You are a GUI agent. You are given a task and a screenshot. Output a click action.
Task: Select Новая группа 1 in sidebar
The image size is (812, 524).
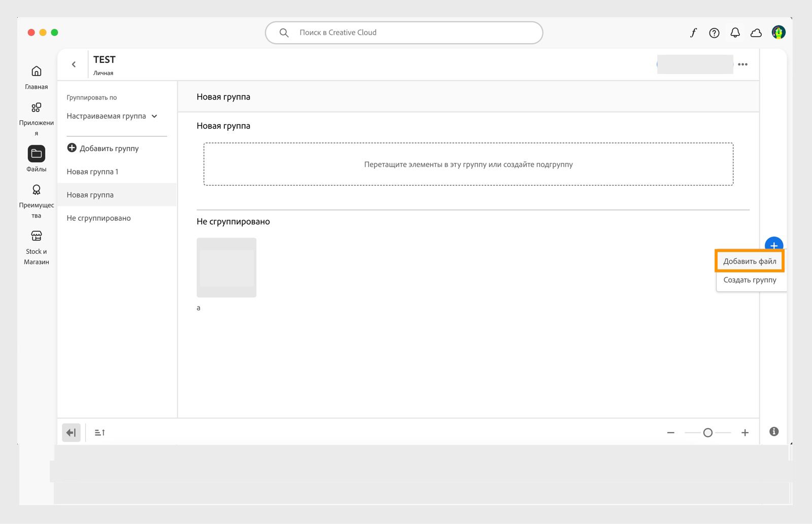pos(117,171)
